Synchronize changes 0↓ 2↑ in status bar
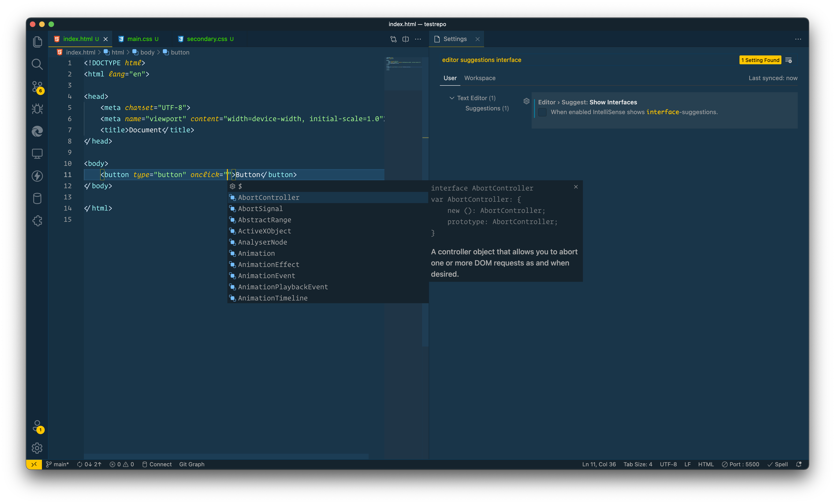Image resolution: width=835 pixels, height=504 pixels. click(89, 464)
